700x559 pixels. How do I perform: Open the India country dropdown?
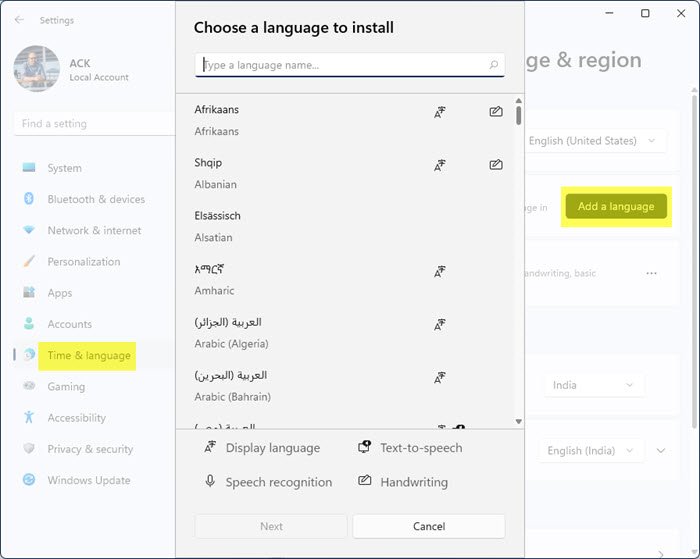coord(594,385)
